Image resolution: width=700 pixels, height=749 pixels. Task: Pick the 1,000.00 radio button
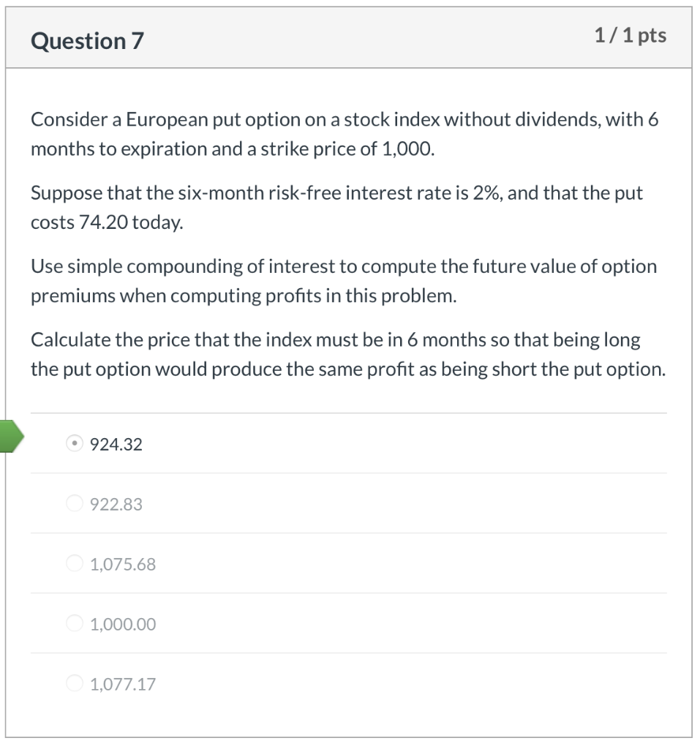pos(75,624)
